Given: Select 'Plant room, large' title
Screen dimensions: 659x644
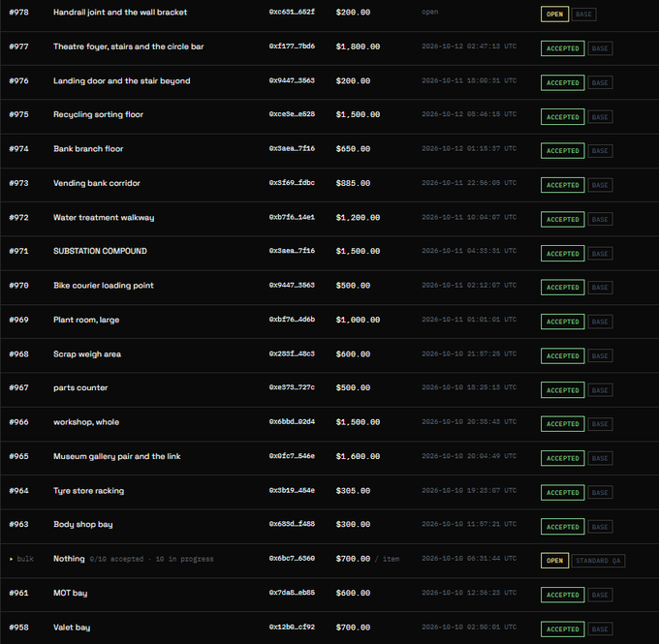Looking at the screenshot, I should 86,321.
